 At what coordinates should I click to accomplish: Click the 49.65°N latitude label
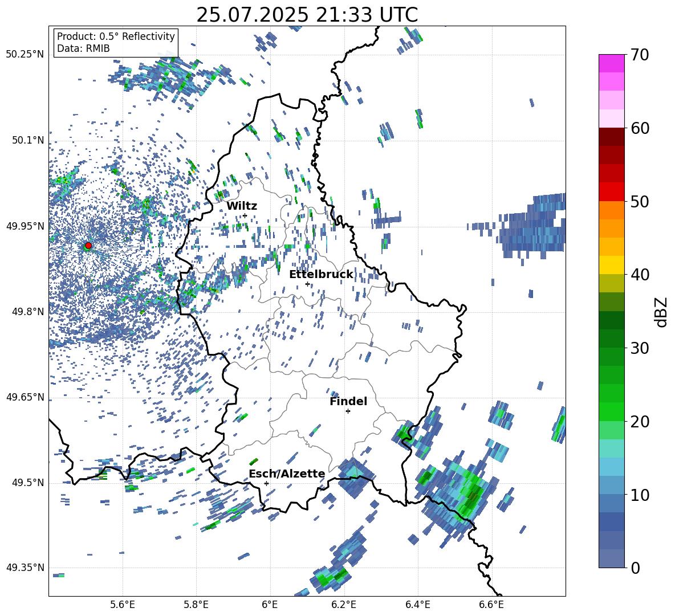coord(25,397)
